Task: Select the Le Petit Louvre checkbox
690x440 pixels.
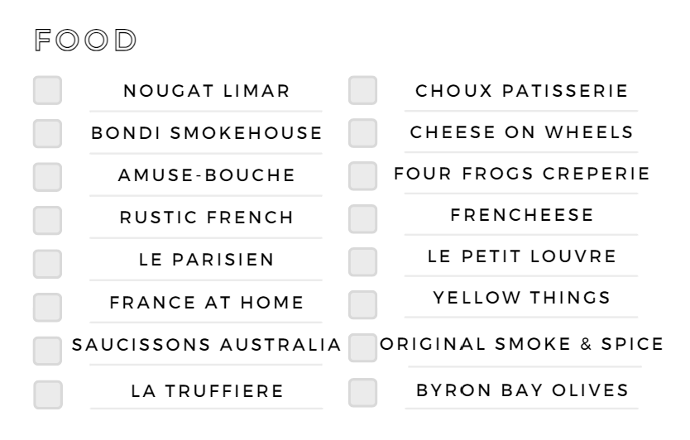Action: 363,261
